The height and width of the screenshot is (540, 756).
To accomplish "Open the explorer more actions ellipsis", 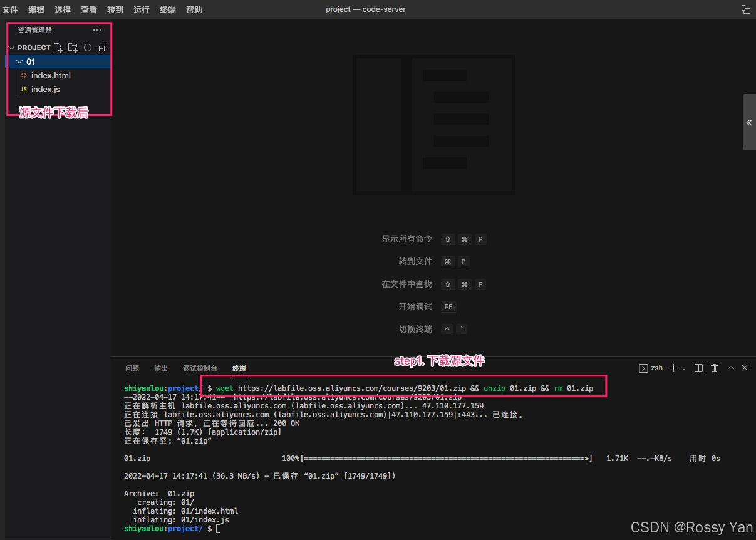I will (x=97, y=30).
